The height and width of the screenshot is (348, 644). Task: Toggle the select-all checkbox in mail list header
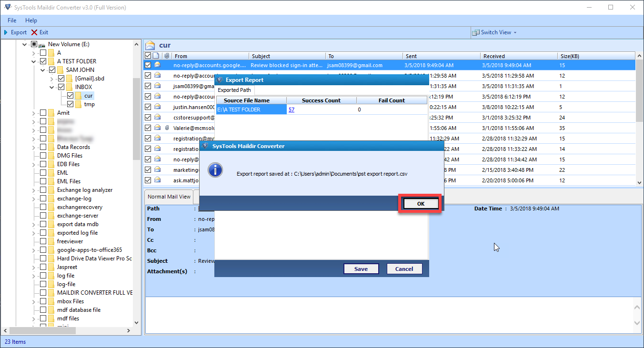(x=148, y=56)
